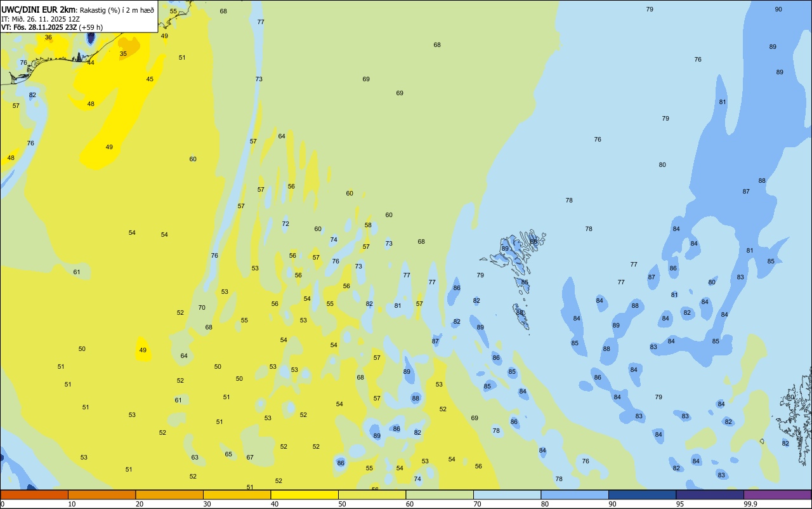Image resolution: width=812 pixels, height=509 pixels.
Task: Select the 40–50 bright yellow legend swatch
Action: click(304, 494)
